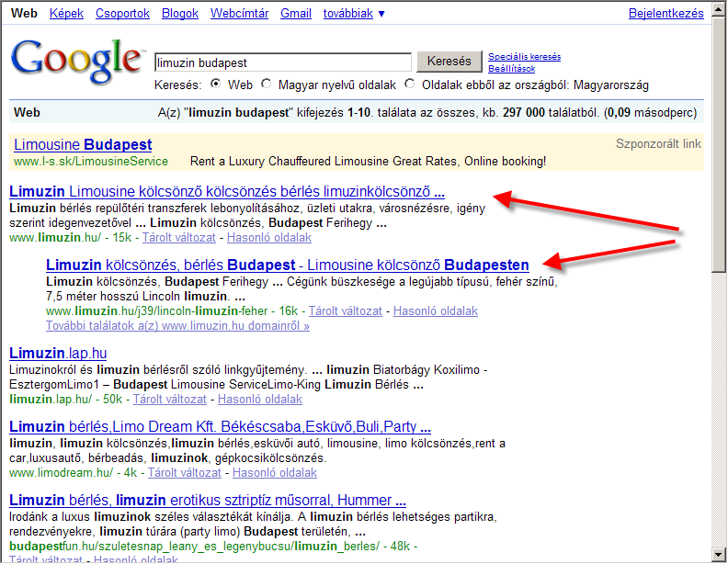Open Limuzin bérlés, Limo Dream Kft. result
Screen dimensions: 728x564
point(220,427)
